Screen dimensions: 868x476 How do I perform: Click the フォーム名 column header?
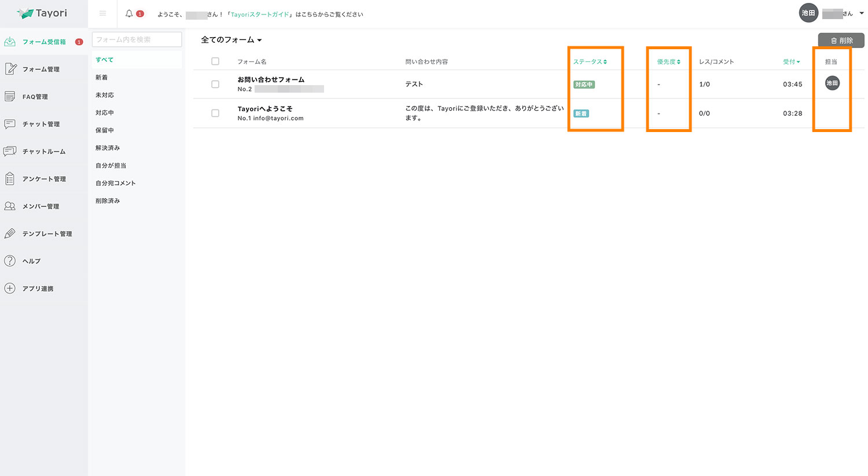pyautogui.click(x=252, y=61)
